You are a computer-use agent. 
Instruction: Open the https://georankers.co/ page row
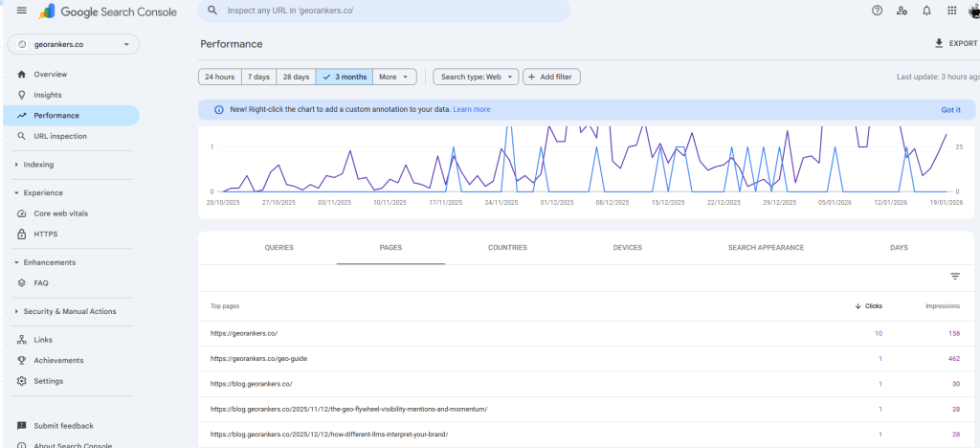[587, 334]
